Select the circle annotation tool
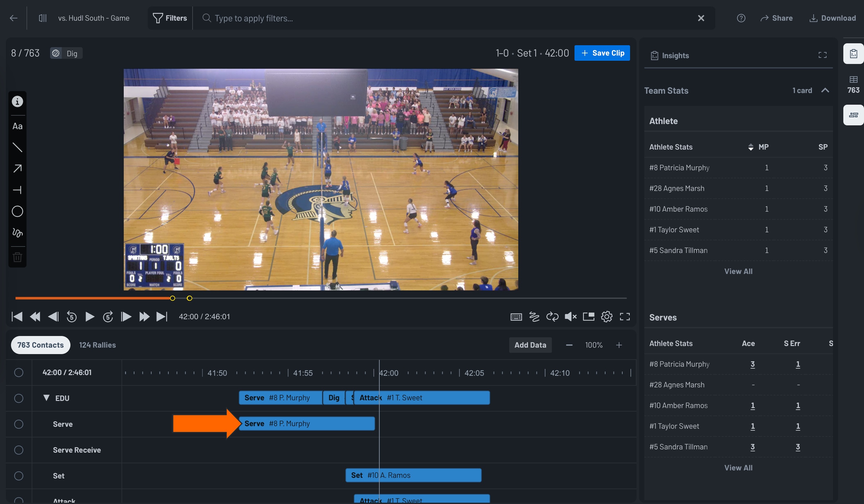Screen dimensions: 864x504 point(17,212)
